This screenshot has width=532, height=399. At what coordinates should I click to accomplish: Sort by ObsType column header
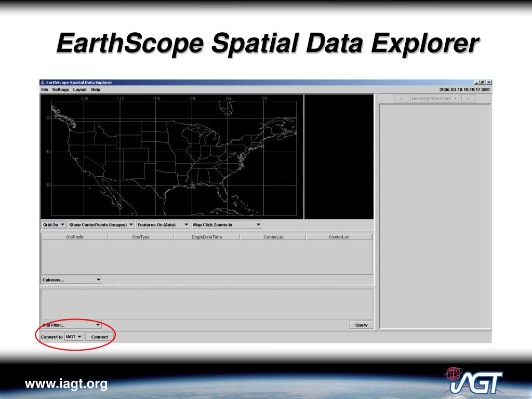click(141, 237)
